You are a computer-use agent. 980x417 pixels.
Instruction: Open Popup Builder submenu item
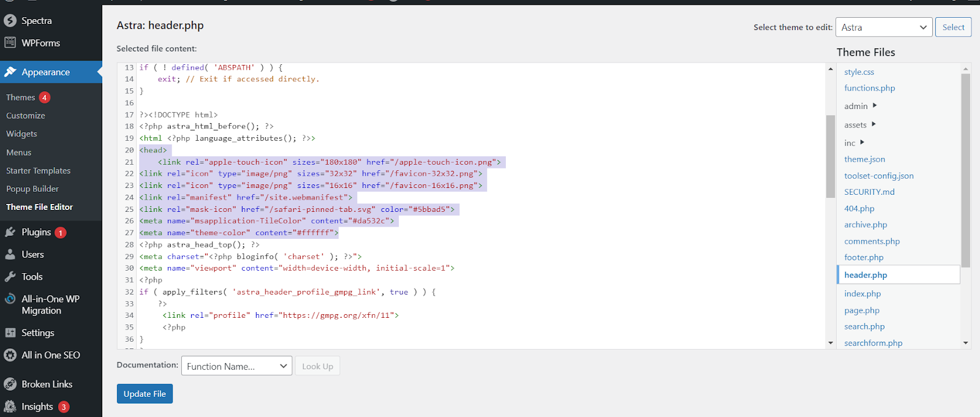(x=32, y=189)
